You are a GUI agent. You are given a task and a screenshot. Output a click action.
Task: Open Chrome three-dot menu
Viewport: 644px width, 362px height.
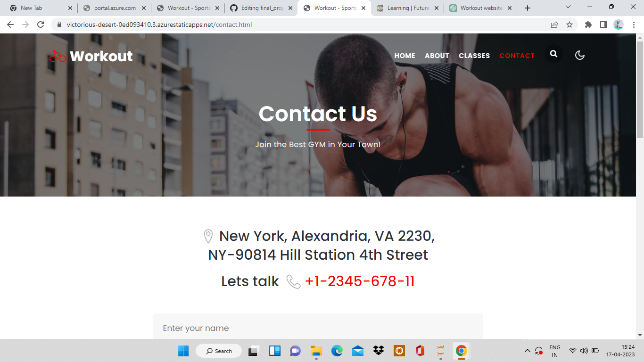pyautogui.click(x=634, y=25)
